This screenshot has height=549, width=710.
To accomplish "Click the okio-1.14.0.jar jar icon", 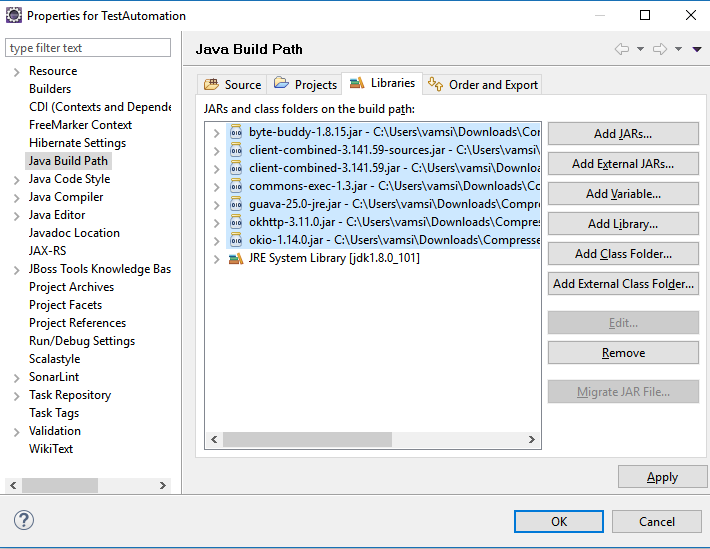I will pyautogui.click(x=236, y=240).
